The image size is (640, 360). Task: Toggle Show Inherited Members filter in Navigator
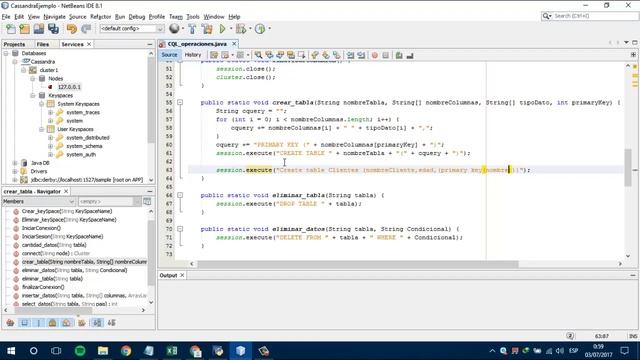pyautogui.click(x=10, y=323)
